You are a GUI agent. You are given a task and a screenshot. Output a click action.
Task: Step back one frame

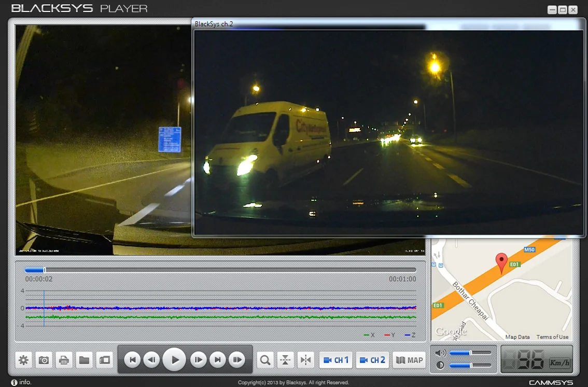pyautogui.click(x=152, y=360)
